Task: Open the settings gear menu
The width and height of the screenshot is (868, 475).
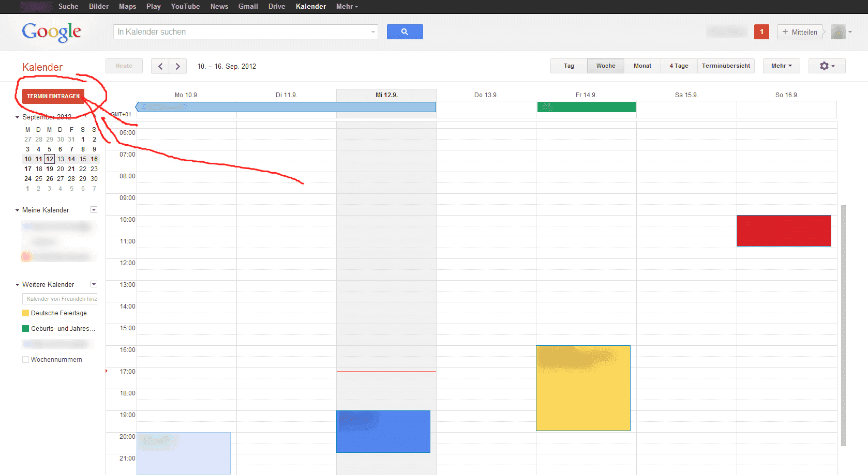Action: pos(827,66)
